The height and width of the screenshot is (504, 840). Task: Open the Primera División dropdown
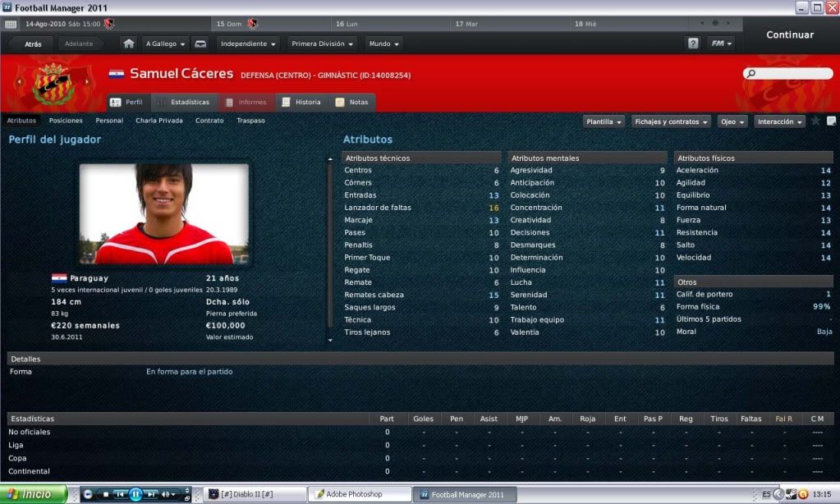322,44
